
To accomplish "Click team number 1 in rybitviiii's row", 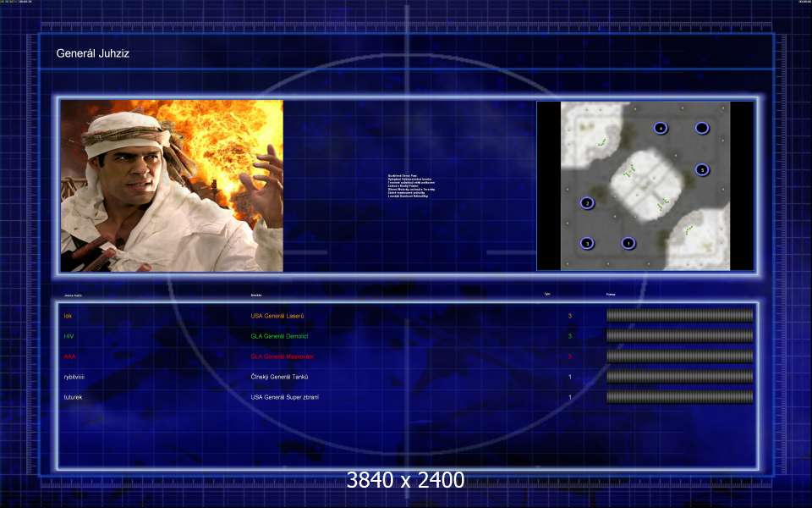I will (569, 377).
